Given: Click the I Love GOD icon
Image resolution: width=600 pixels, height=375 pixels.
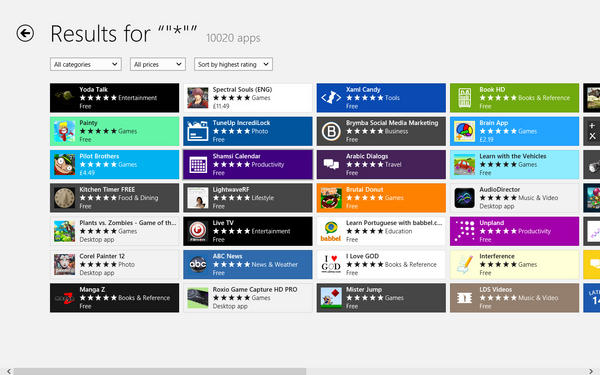Looking at the screenshot, I should (331, 264).
